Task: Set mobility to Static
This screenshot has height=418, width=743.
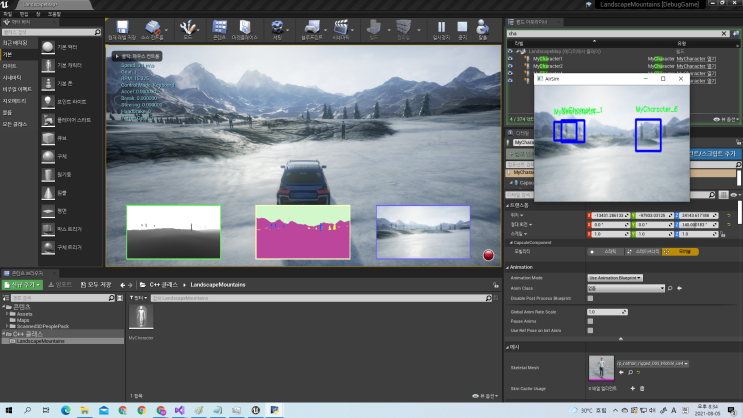Action: 605,252
